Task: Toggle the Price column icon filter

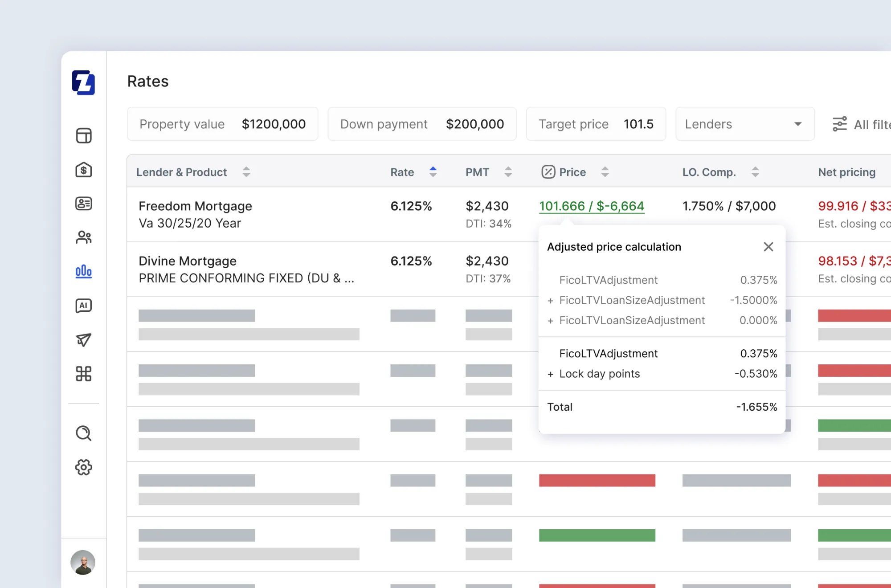Action: tap(548, 172)
